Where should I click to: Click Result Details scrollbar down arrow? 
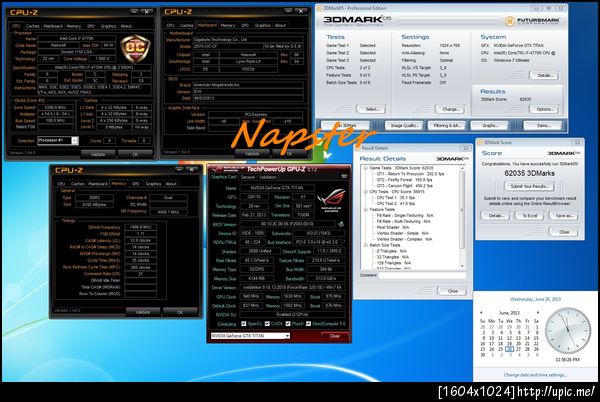point(462,266)
